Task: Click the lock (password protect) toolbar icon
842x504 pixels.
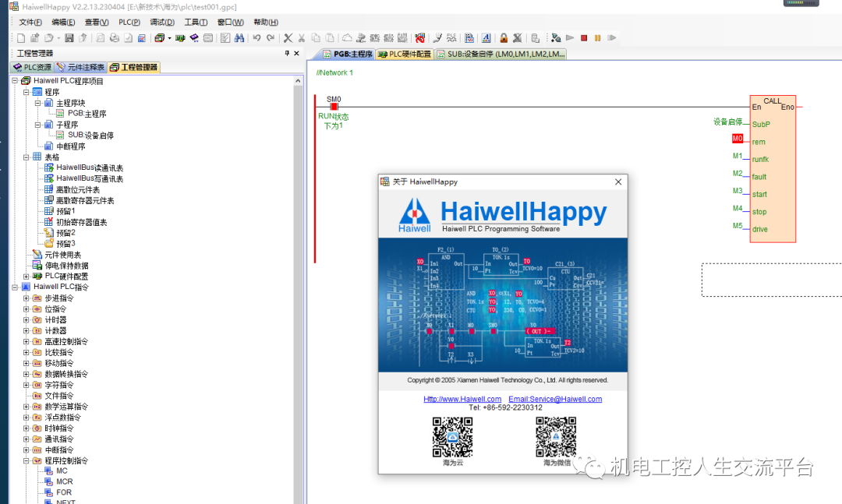Action: click(x=504, y=38)
